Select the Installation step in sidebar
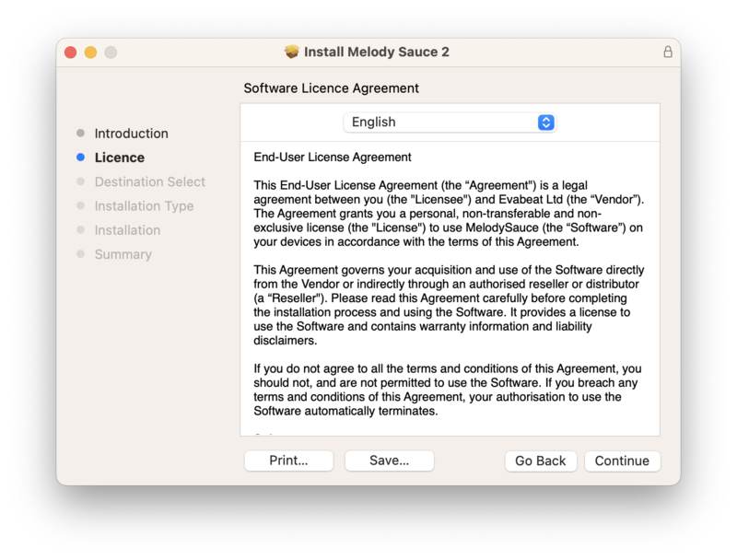The width and height of the screenshot is (737, 560). coord(127,230)
